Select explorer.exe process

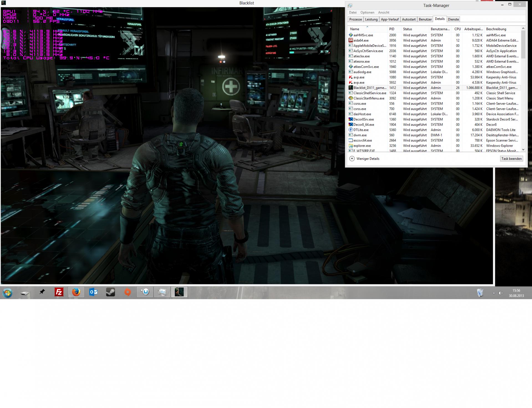[434, 146]
